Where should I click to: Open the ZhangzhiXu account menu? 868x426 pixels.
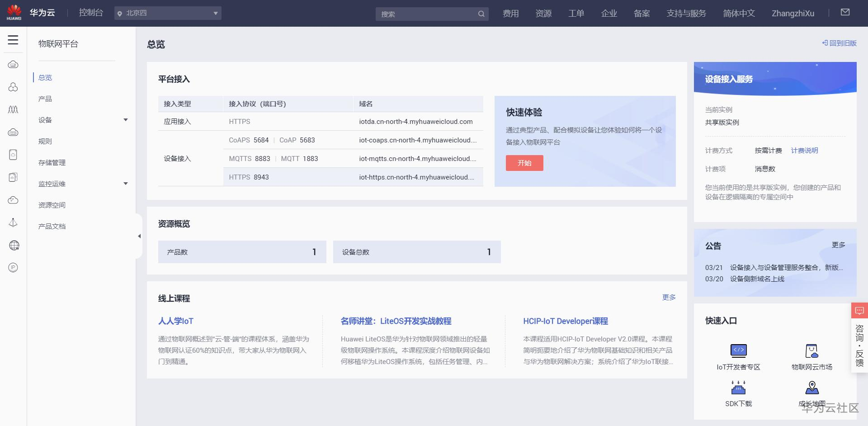point(793,14)
